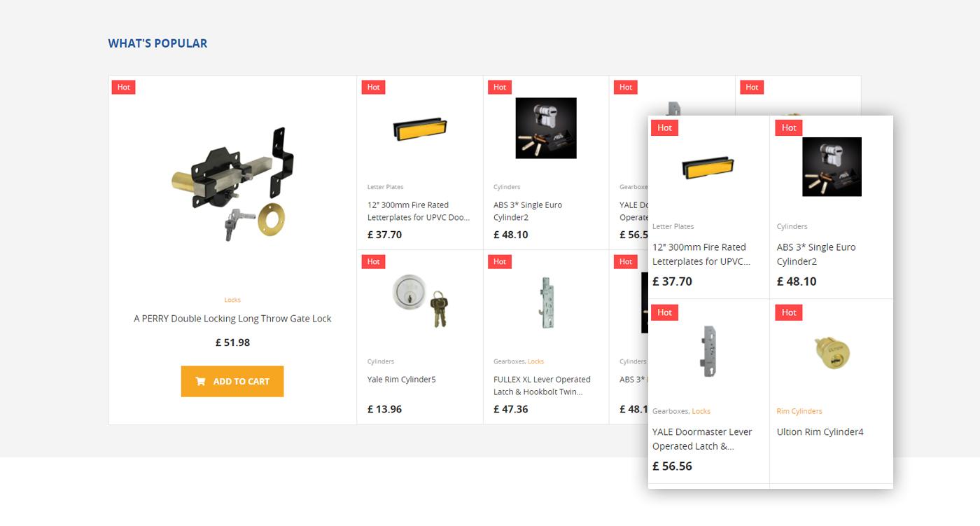Click the Hot badge on the gate lock
The width and height of the screenshot is (980, 526).
pos(123,87)
